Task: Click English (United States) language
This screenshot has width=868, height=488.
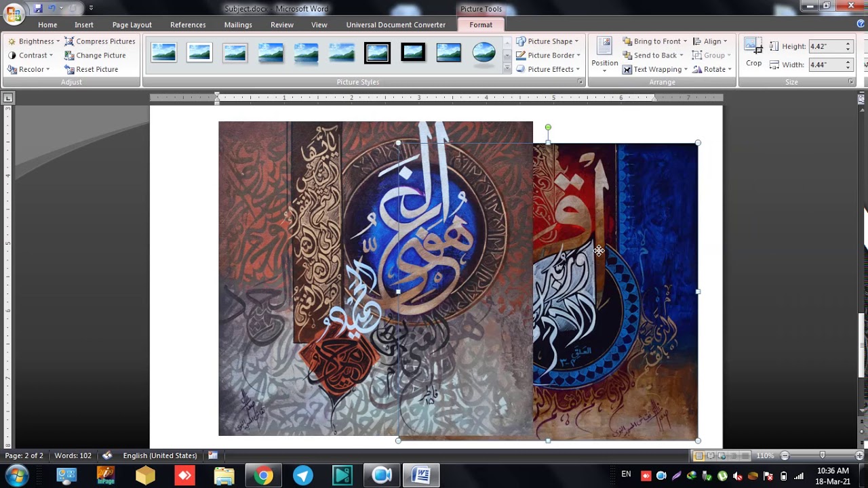Action: point(160,455)
